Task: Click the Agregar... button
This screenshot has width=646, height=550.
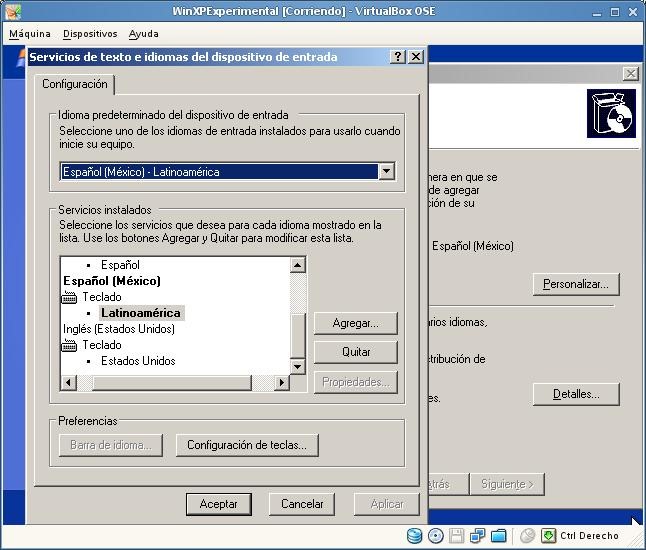Action: [356, 323]
